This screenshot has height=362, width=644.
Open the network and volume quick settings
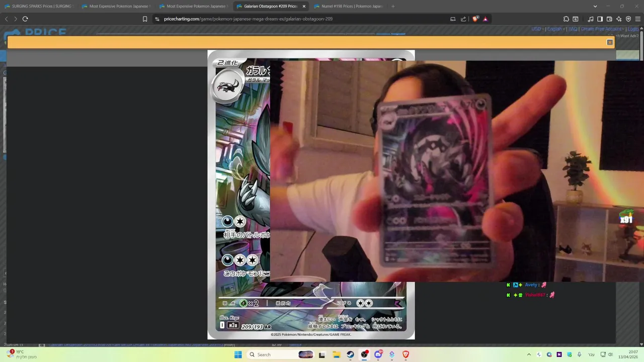pos(607,354)
